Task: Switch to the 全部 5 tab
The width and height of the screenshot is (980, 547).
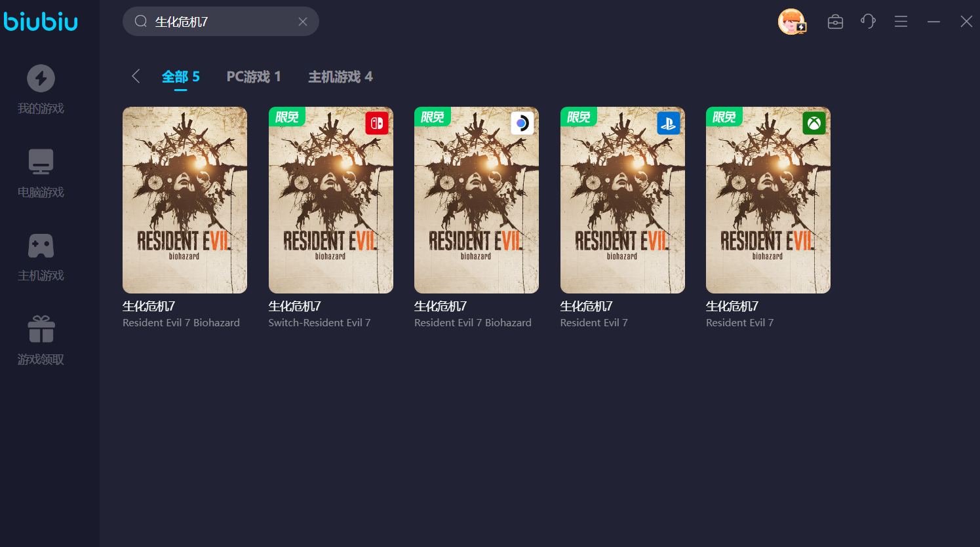Action: [x=180, y=77]
